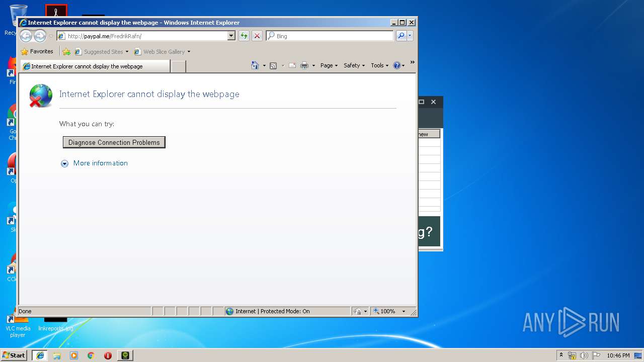Viewport: 644px width, 362px height.
Task: Click the Action Center flag icon
Action: 596,355
